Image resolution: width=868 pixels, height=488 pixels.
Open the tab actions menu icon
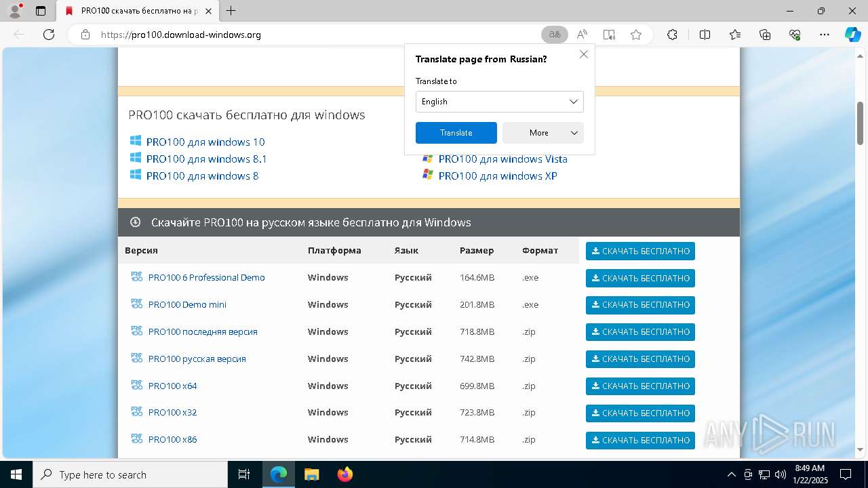(x=41, y=11)
